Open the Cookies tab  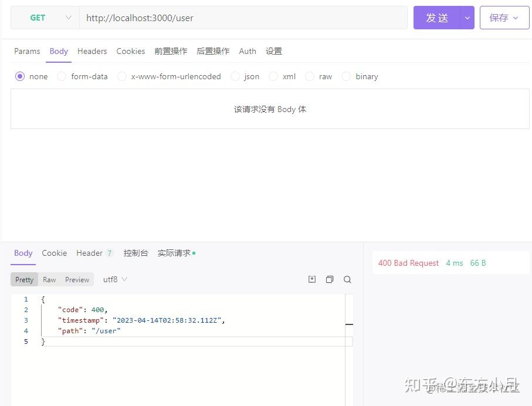point(131,51)
